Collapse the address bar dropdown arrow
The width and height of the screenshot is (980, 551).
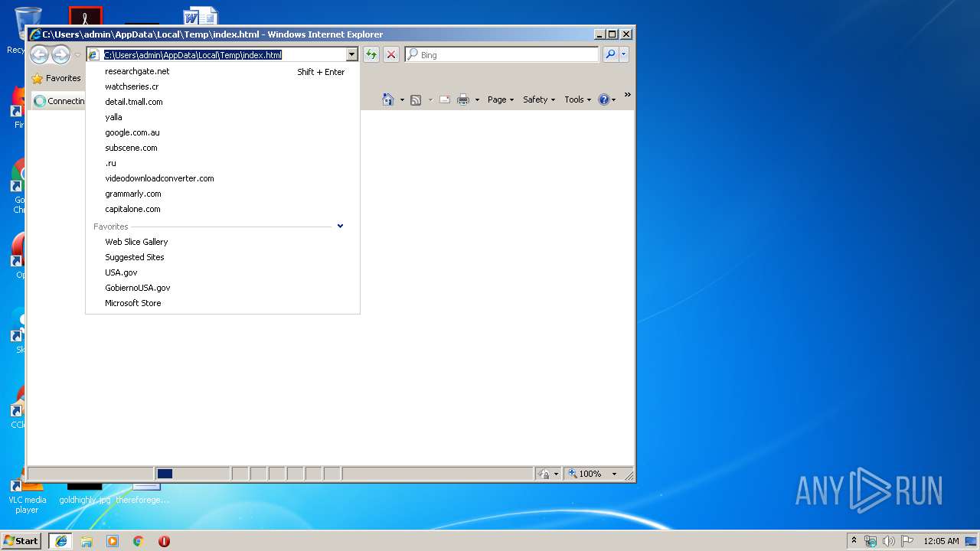pyautogui.click(x=352, y=54)
